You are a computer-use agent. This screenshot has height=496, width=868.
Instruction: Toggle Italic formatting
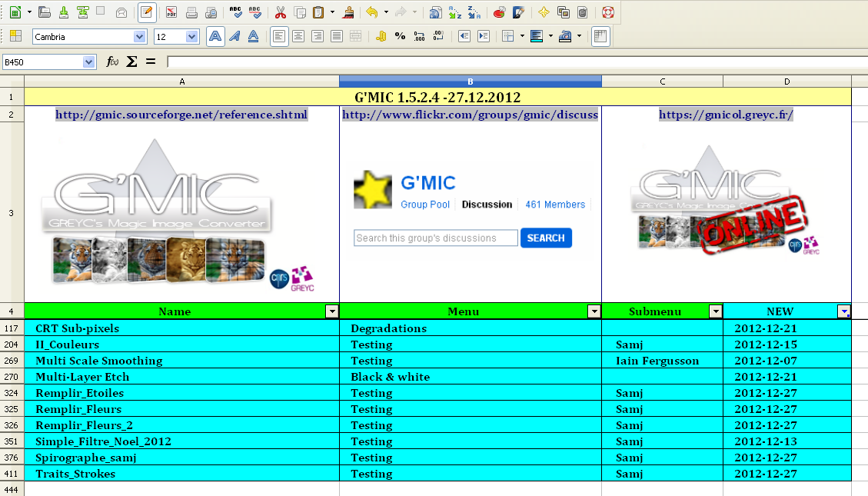click(x=234, y=37)
